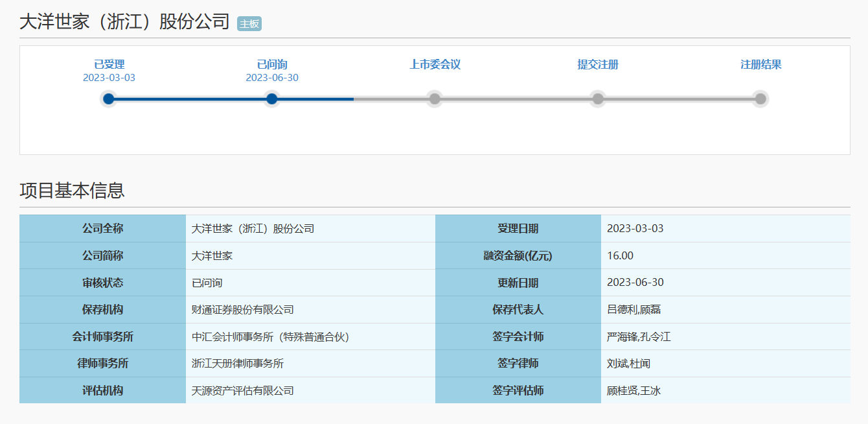This screenshot has width=868, height=424.
Task: Click the 2023-06-30 date under 已问询
Action: 272,78
